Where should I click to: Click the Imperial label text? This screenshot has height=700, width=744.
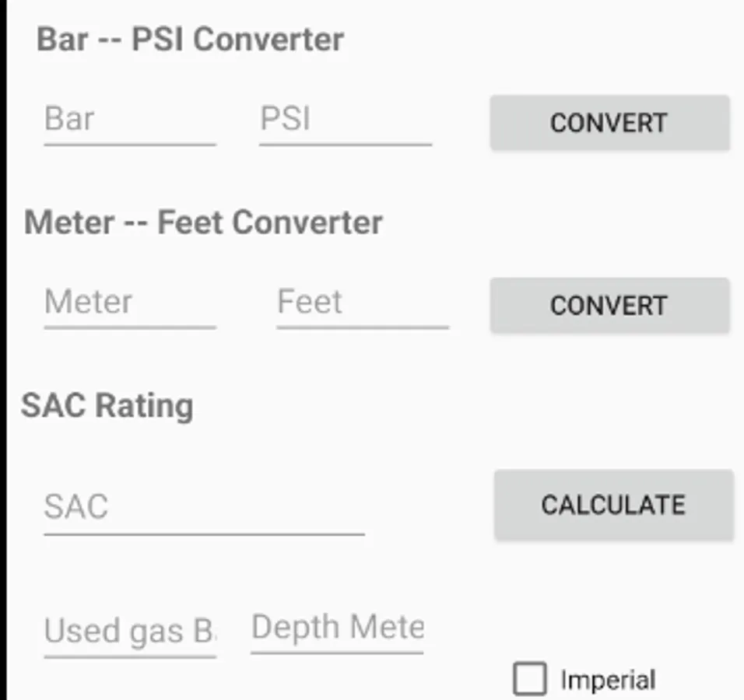(x=608, y=681)
